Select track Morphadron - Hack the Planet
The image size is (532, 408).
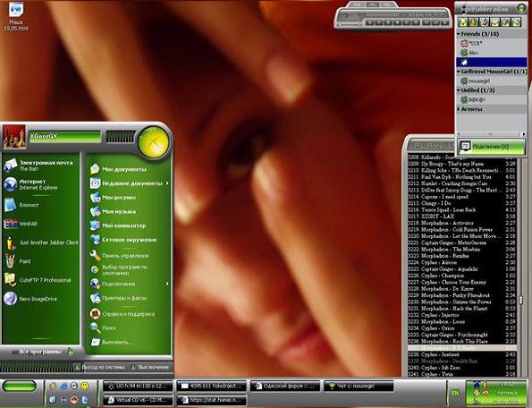[461, 308]
